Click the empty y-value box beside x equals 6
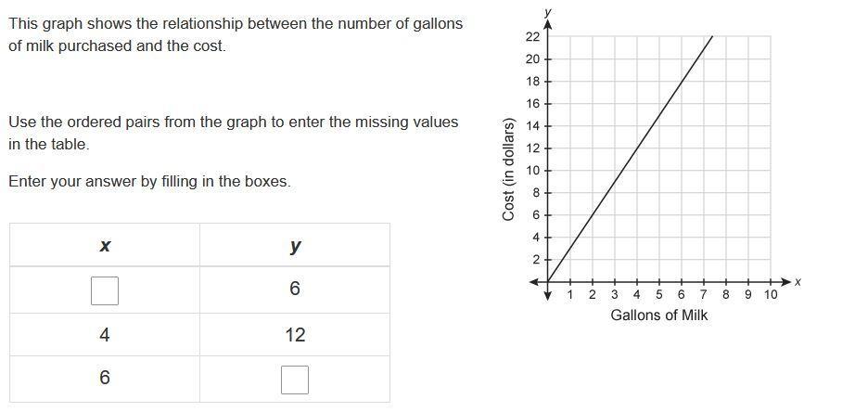This screenshot has height=412, width=868. pos(295,380)
